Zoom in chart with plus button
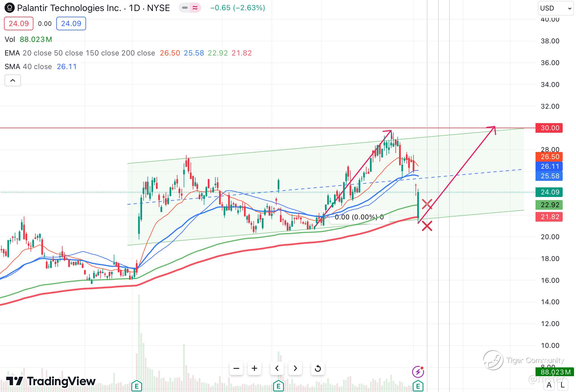Viewport: 576px width, 392px height. (254, 368)
